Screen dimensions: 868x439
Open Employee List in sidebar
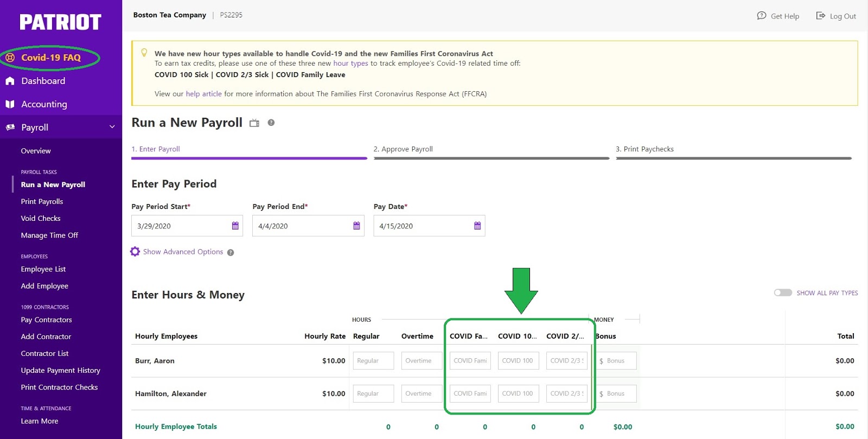click(43, 269)
